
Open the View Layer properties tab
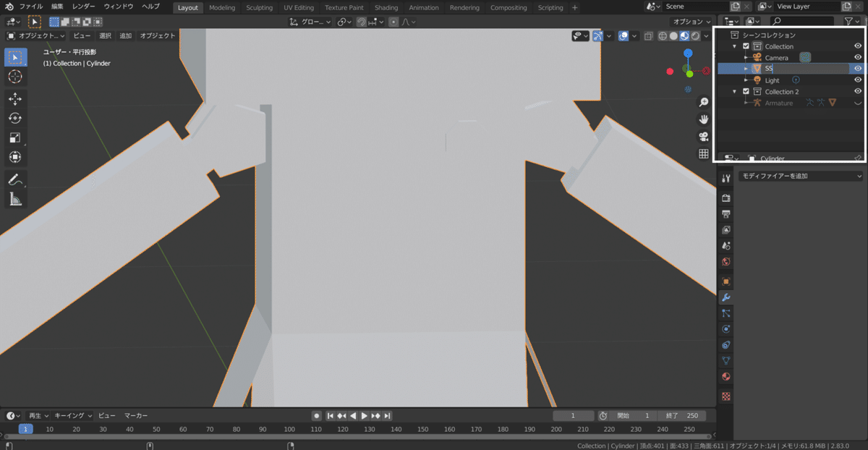pyautogui.click(x=726, y=230)
